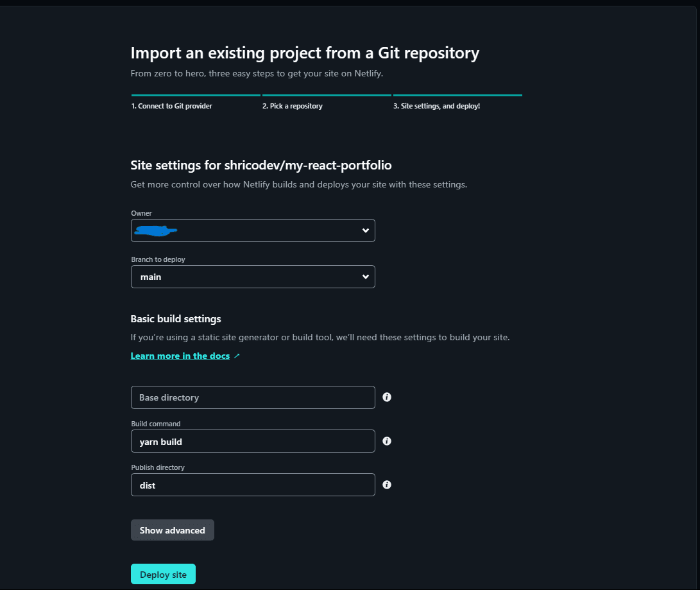Click the Publish directory field label
This screenshot has width=700, height=590.
pos(158,467)
